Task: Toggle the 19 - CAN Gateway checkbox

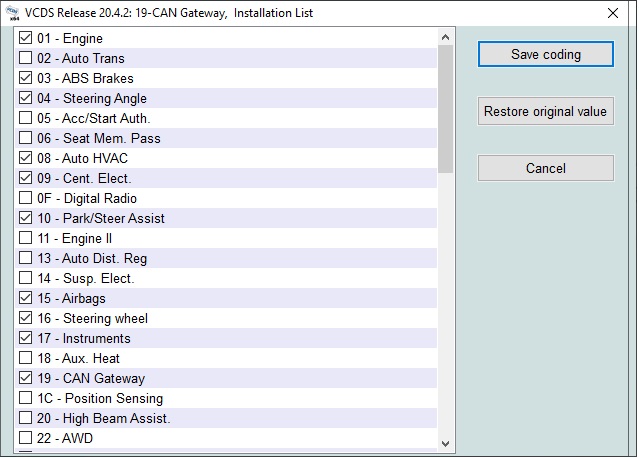Action: (25, 378)
